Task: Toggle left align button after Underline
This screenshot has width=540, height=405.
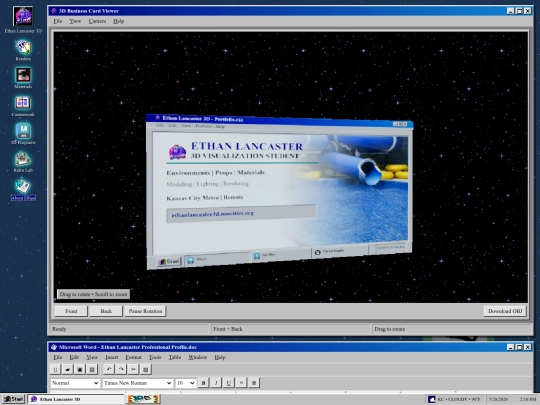Action: [x=241, y=383]
